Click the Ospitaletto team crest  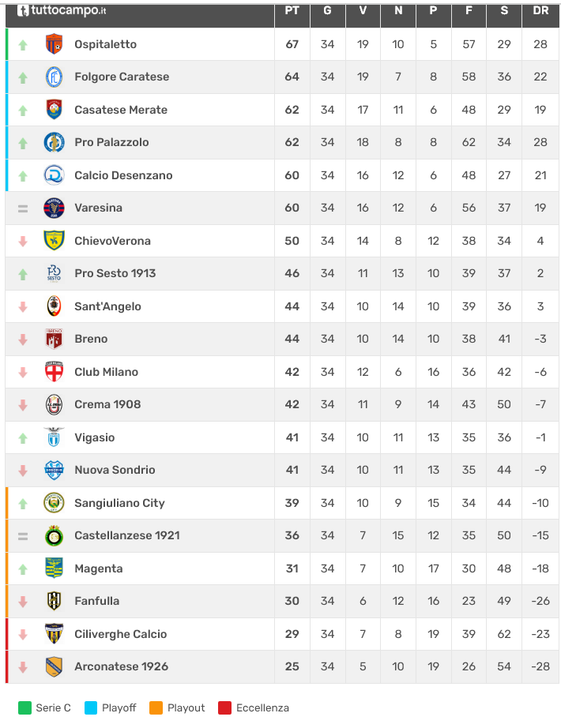[x=54, y=44]
